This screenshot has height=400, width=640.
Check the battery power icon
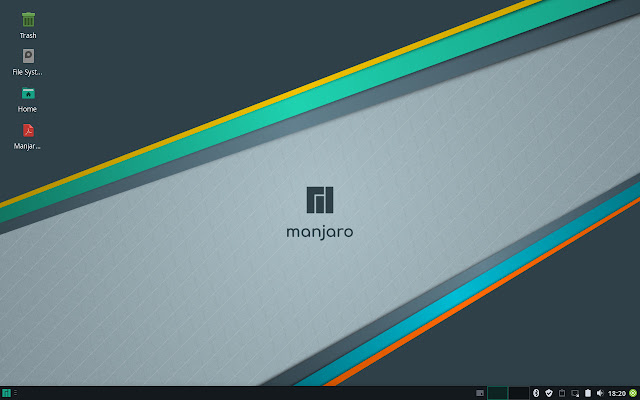588,393
